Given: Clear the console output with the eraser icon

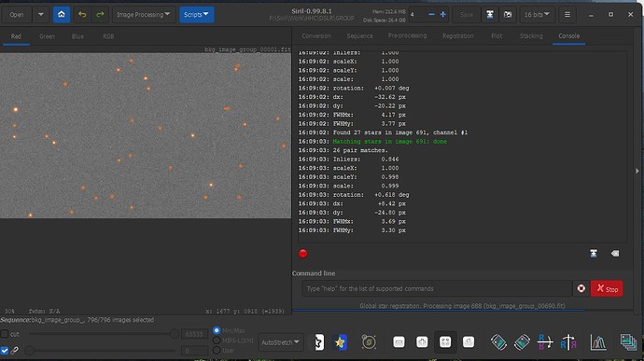Looking at the screenshot, I should [x=615, y=254].
